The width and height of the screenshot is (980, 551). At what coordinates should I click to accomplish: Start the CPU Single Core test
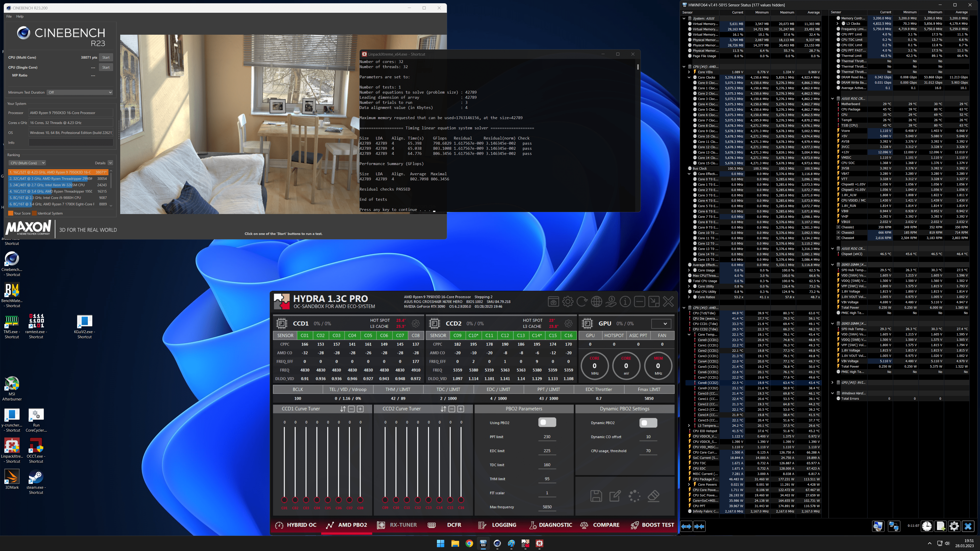coord(106,67)
